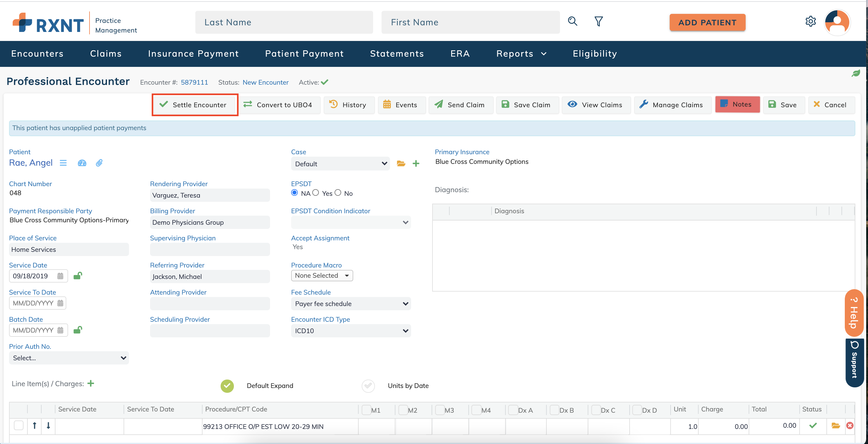Screen dimensions: 868x444
Task: Open Prior Auth No. select dropdown
Action: (x=69, y=358)
